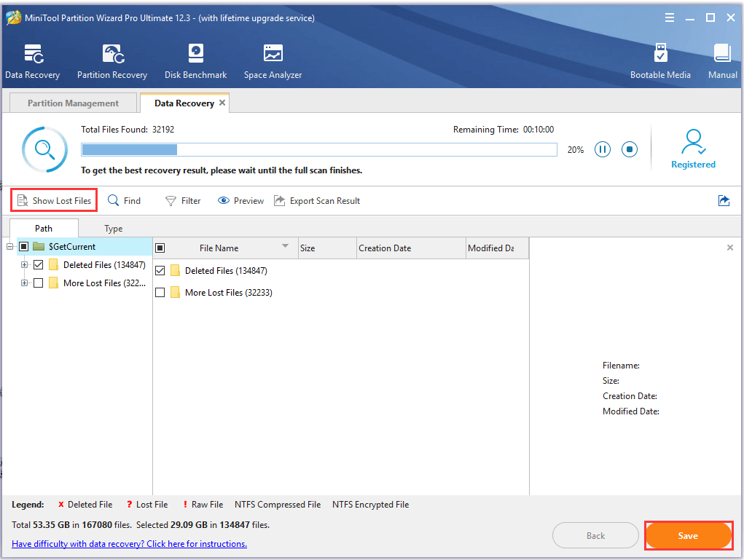Collapse the $GetCurrent tree node
The width and height of the screenshot is (744, 560).
(x=10, y=246)
